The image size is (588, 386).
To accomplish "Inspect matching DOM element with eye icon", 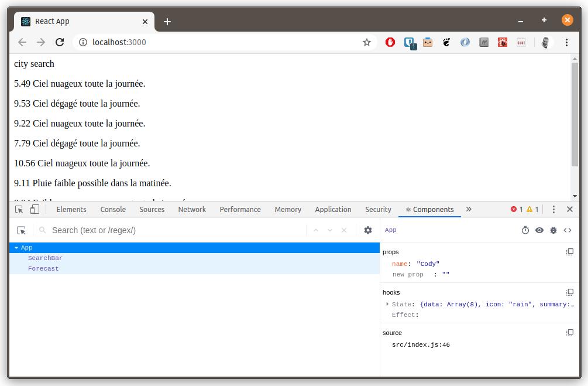I will pos(539,230).
